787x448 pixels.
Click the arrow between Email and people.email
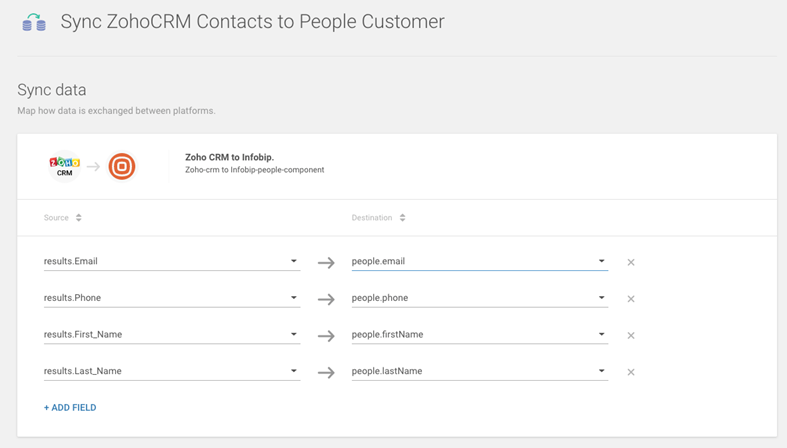tap(326, 263)
